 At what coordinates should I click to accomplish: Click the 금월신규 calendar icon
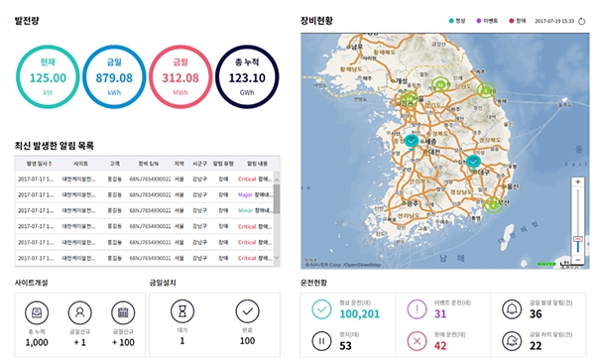(123, 312)
